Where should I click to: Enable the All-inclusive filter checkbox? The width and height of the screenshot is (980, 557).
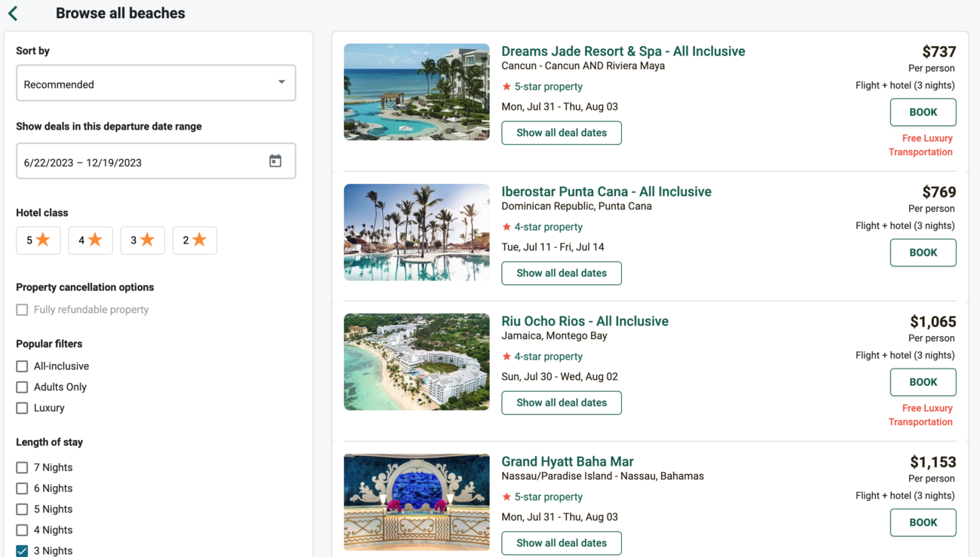point(22,366)
